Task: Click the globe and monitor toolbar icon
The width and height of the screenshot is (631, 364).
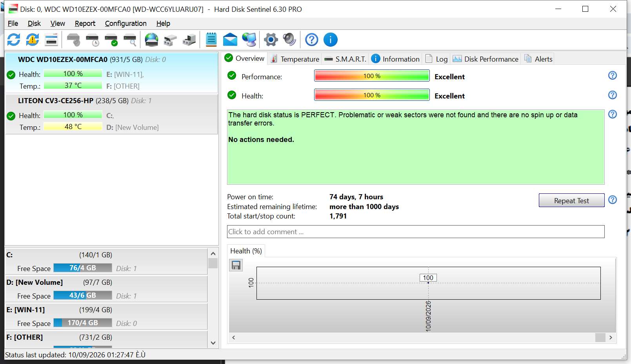Action: (x=249, y=40)
